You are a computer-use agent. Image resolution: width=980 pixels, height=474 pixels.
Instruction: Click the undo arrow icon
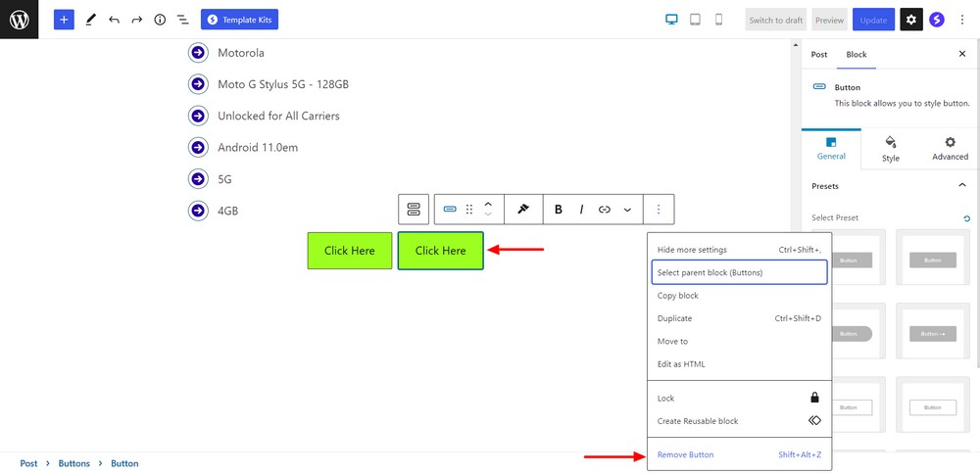(114, 20)
